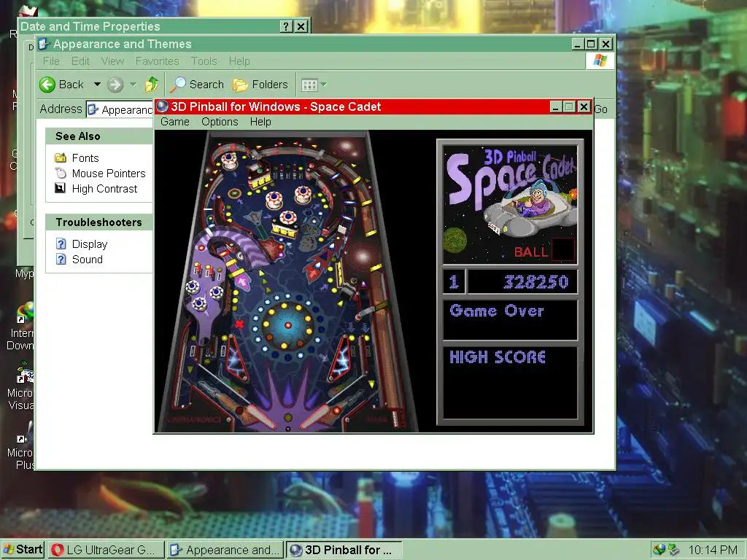This screenshot has width=747, height=560.
Task: Click the Mouse Pointers mouse icon
Action: click(61, 173)
